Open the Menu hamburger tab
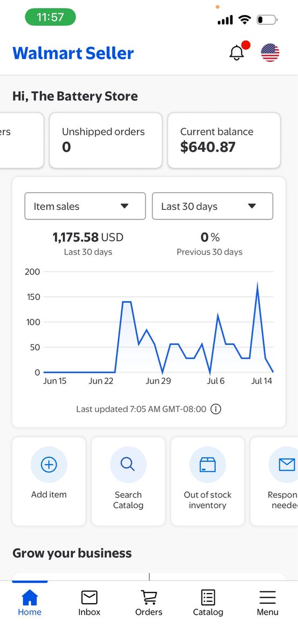Image resolution: width=298 pixels, height=644 pixels. 267,603
